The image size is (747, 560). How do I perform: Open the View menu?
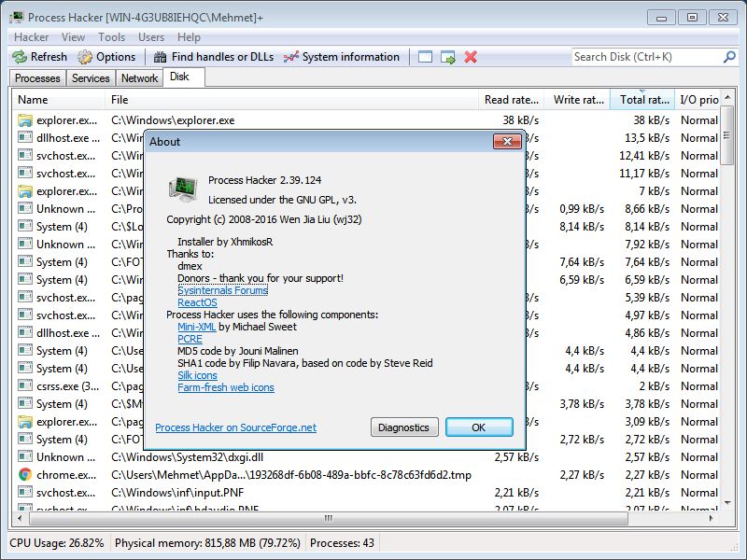(x=74, y=37)
